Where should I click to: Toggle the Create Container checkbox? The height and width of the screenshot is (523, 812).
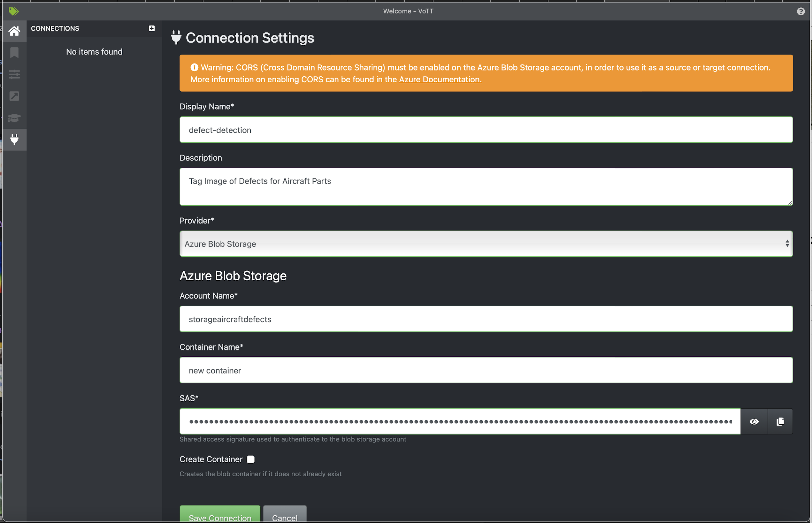(251, 459)
